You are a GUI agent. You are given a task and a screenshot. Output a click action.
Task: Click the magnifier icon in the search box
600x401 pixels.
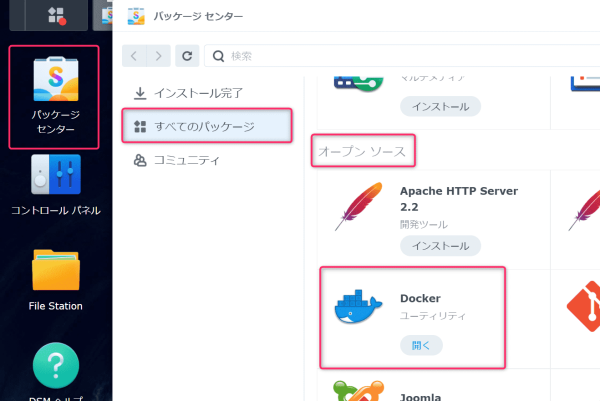click(218, 56)
